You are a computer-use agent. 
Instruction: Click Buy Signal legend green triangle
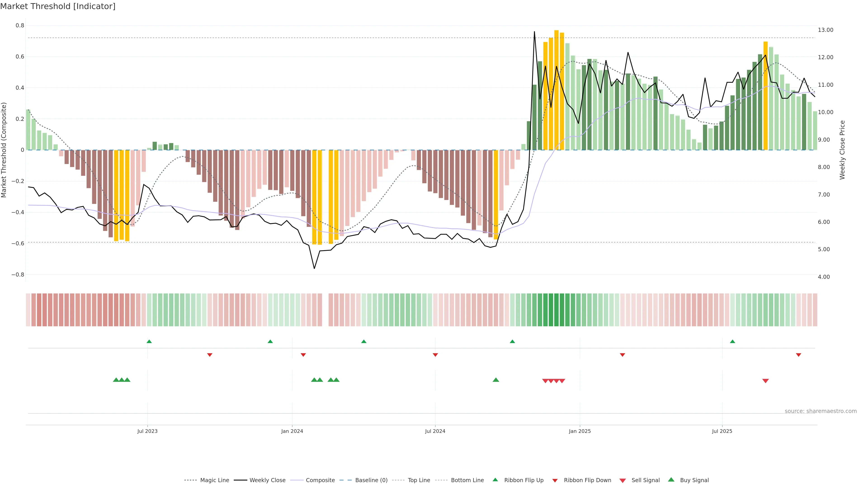click(671, 480)
